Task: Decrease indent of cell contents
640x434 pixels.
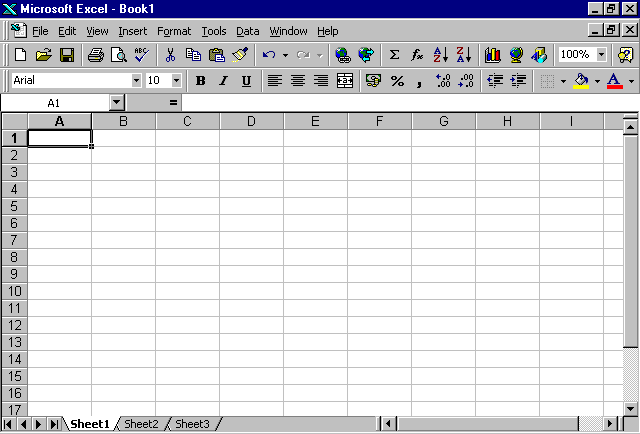Action: click(x=495, y=80)
